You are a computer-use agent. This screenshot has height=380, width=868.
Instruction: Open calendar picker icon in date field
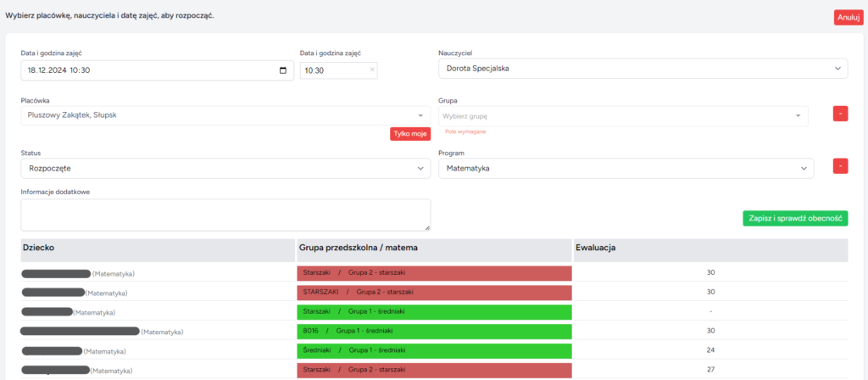click(283, 70)
